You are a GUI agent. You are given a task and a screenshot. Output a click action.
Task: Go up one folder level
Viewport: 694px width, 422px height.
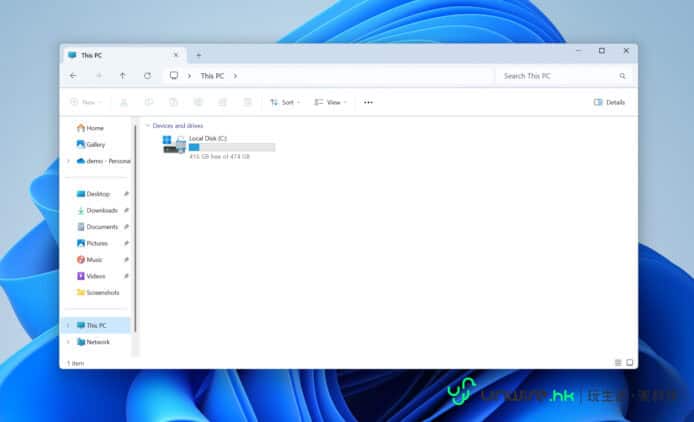pos(122,76)
